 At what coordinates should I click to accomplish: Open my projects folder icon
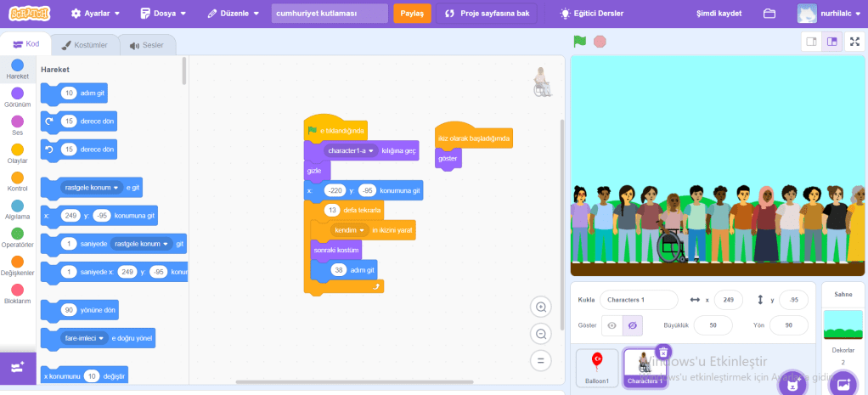pos(769,14)
